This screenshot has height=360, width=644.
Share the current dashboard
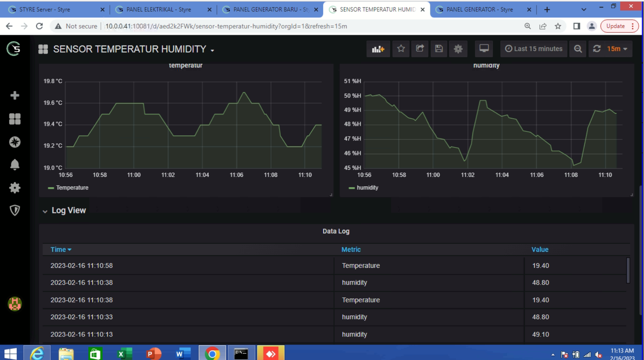pyautogui.click(x=420, y=49)
